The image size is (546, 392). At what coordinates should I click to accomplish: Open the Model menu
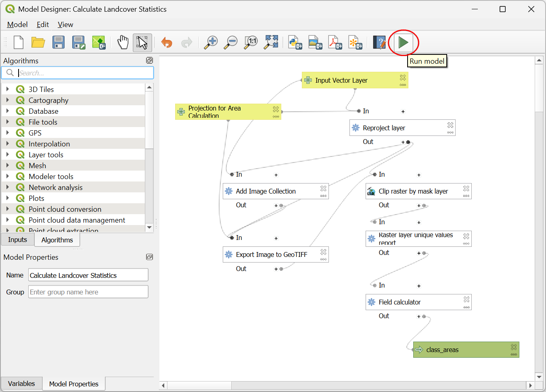tap(17, 25)
